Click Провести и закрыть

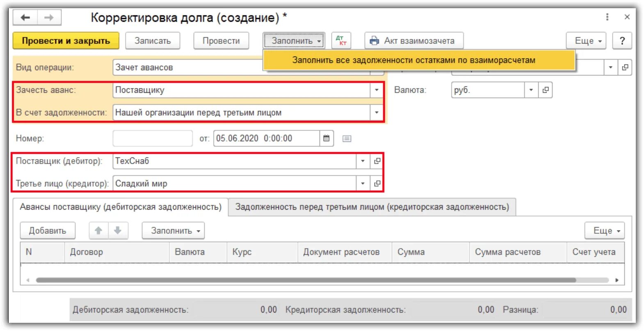click(66, 41)
